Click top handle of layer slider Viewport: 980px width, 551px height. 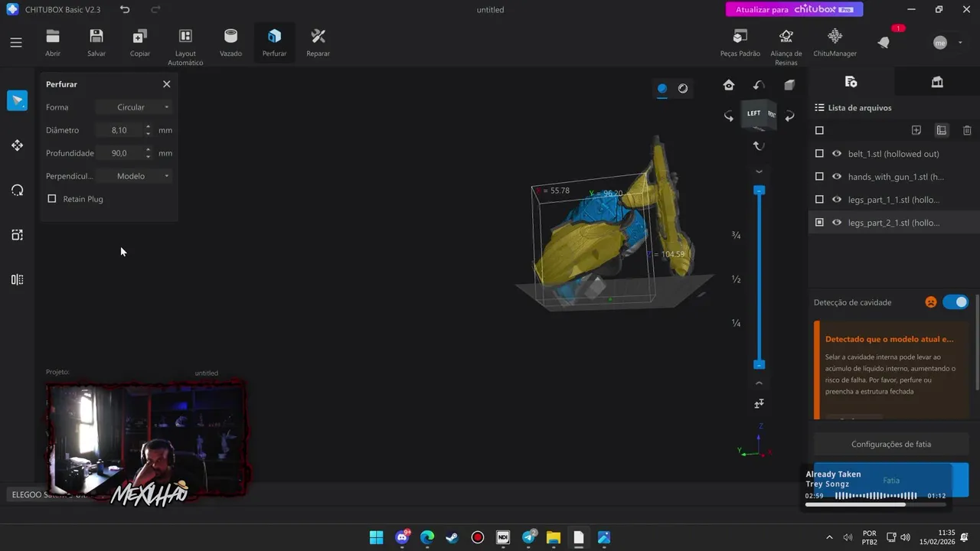coord(759,190)
